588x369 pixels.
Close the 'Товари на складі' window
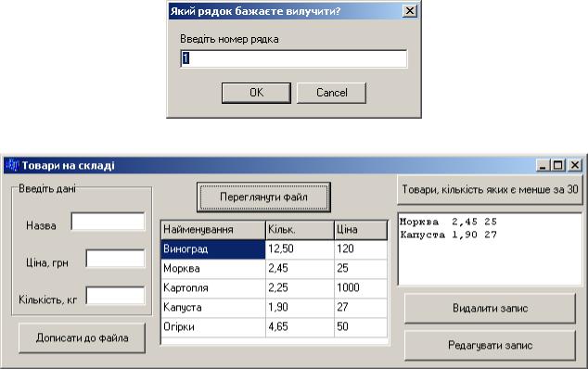coord(574,165)
